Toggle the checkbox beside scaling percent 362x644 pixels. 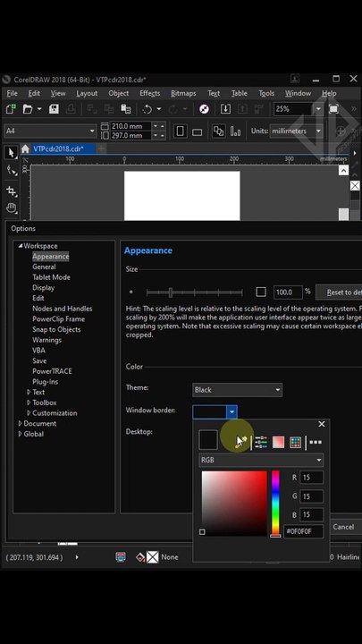coord(261,292)
